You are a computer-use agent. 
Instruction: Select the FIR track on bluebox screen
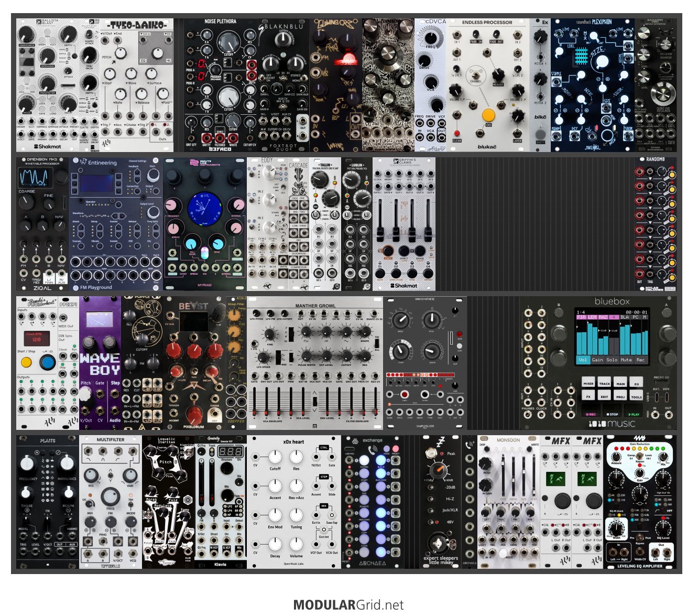[x=581, y=317]
